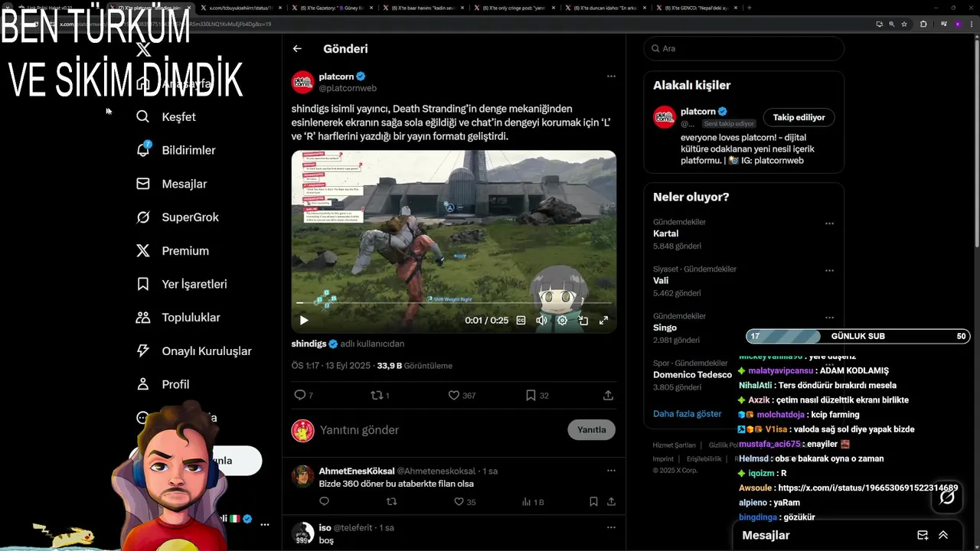Open more options for Singo trend

pyautogui.click(x=829, y=318)
